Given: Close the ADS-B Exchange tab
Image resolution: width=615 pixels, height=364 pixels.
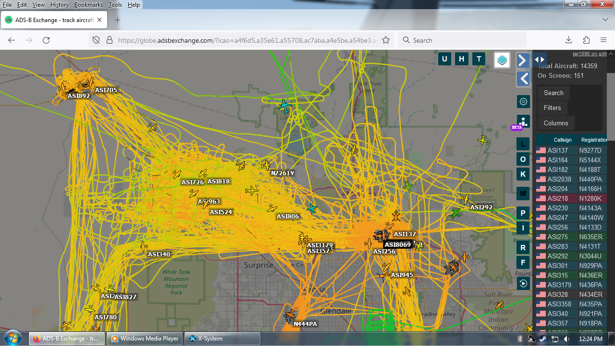Looking at the screenshot, I should coord(99,20).
